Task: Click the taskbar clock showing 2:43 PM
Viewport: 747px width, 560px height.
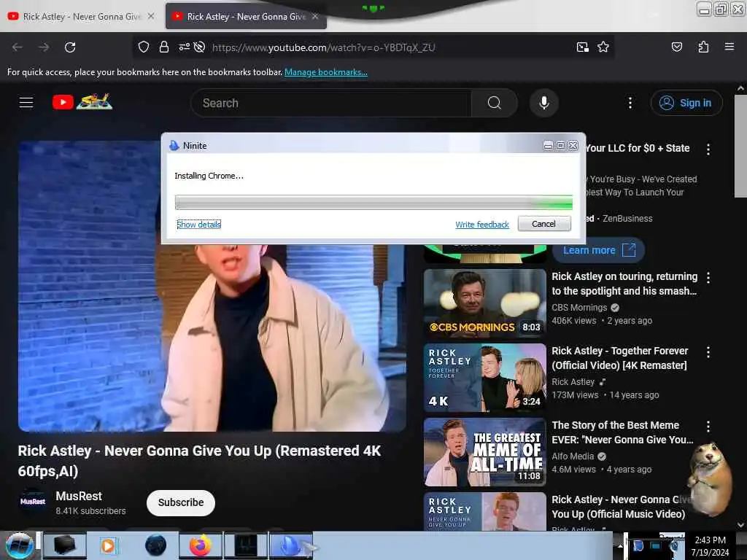Action: (710, 545)
